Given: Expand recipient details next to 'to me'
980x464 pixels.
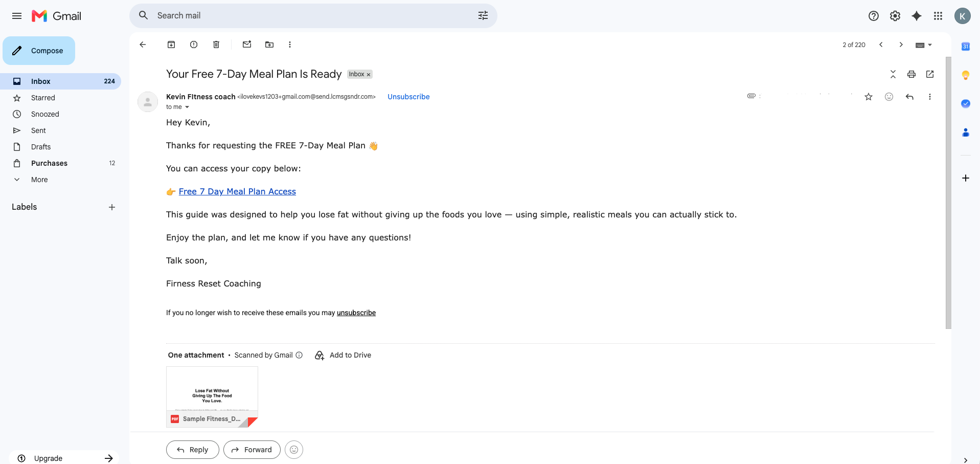Looking at the screenshot, I should (x=187, y=107).
